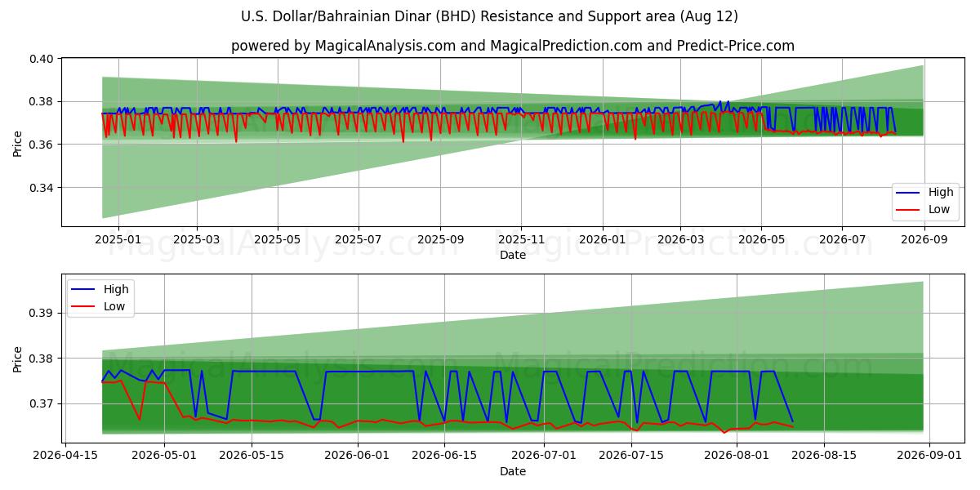
Task: Select the 2026-06-01 date tick label
Action: point(358,456)
